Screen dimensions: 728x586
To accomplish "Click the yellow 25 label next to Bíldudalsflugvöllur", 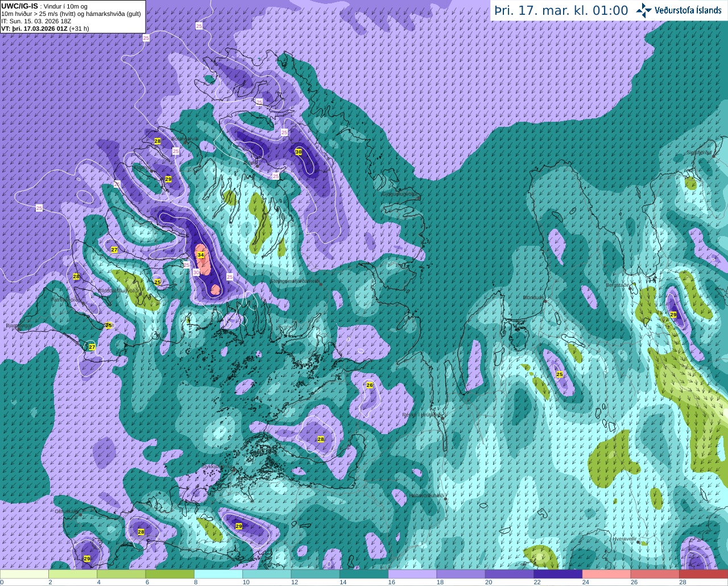I will tap(158, 282).
